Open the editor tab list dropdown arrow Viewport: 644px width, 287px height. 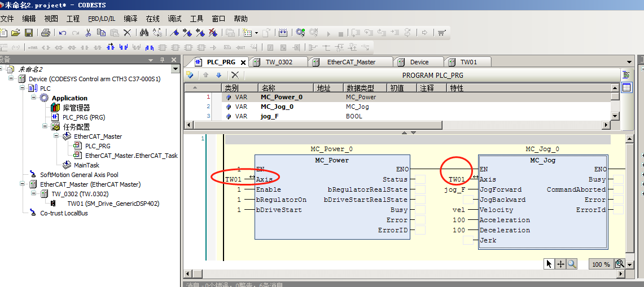click(628, 62)
